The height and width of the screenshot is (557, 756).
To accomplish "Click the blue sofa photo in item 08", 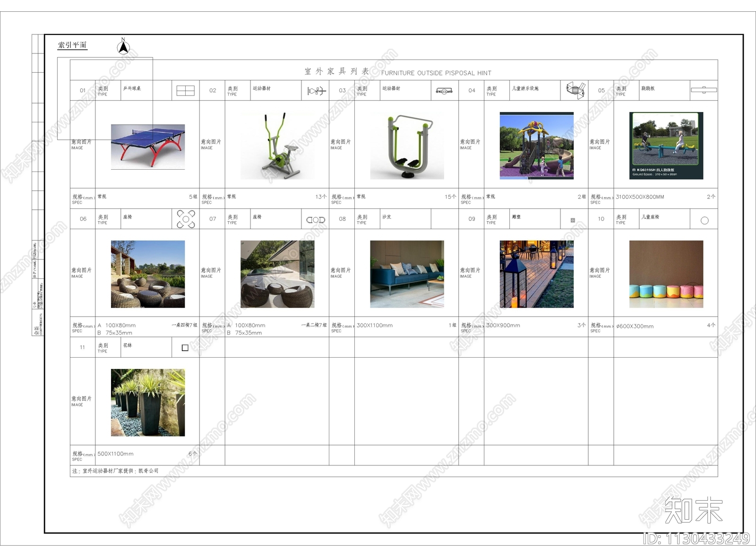I will click(x=407, y=274).
